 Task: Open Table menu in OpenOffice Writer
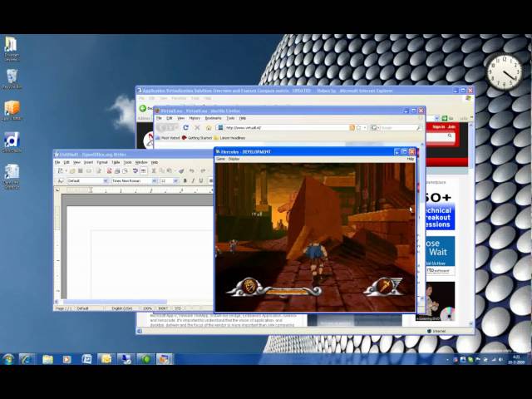pos(116,163)
